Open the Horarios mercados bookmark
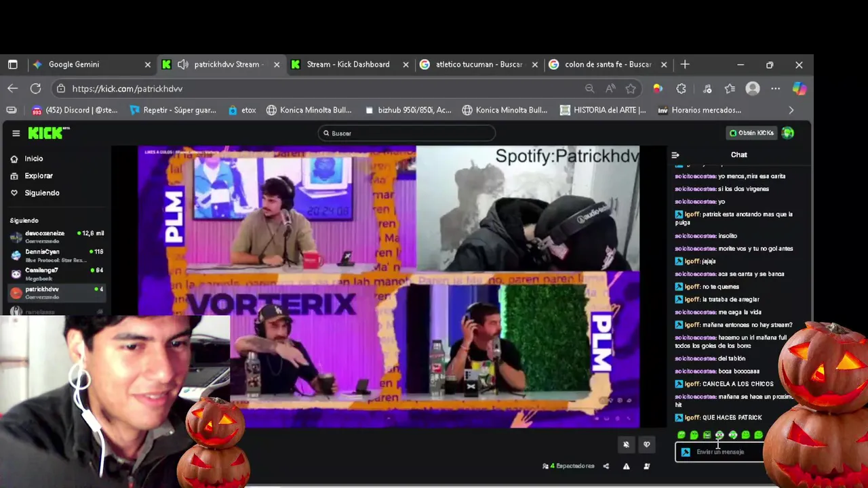 pyautogui.click(x=700, y=110)
